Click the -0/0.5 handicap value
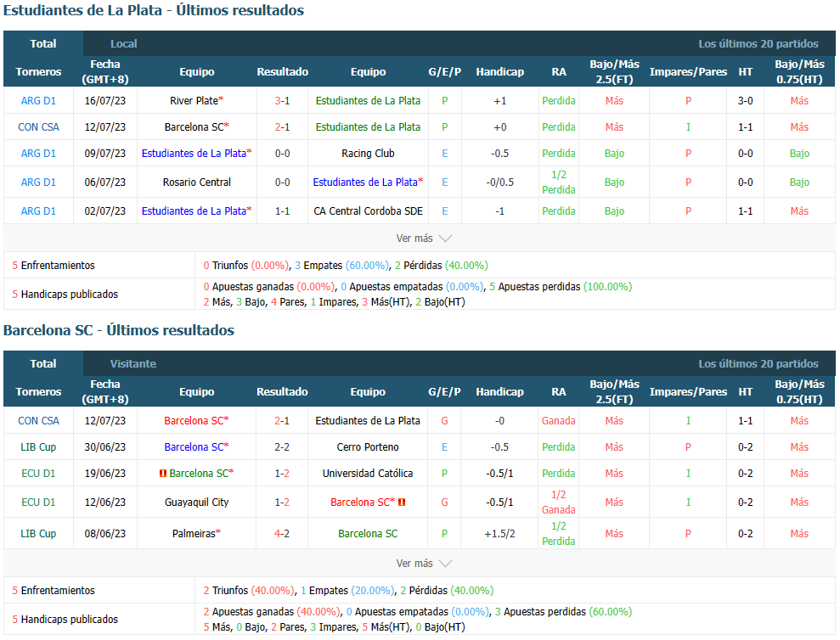Viewport: 840px width, 640px height. [499, 182]
